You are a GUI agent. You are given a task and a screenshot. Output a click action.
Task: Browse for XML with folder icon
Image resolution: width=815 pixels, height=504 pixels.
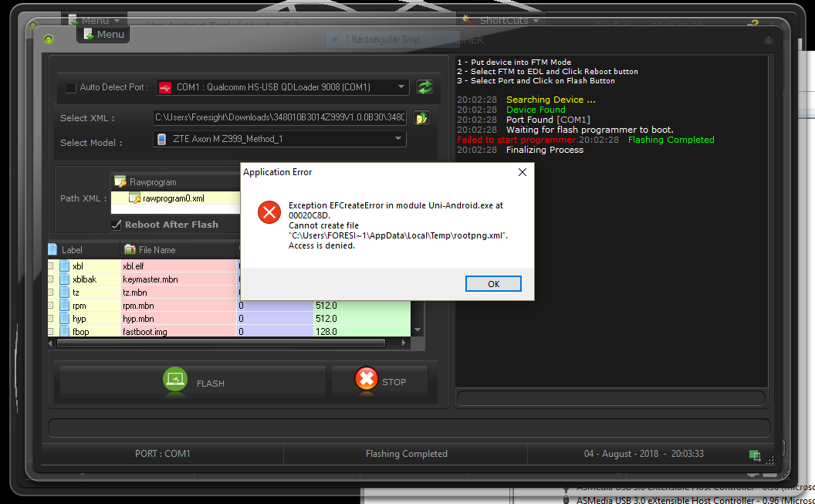421,118
